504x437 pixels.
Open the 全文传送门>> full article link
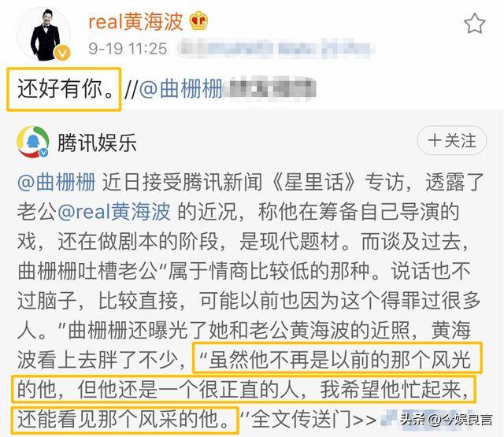point(314,420)
